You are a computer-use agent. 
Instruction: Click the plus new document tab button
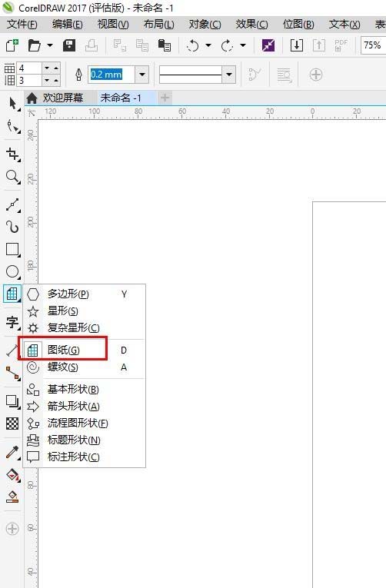pyautogui.click(x=165, y=98)
